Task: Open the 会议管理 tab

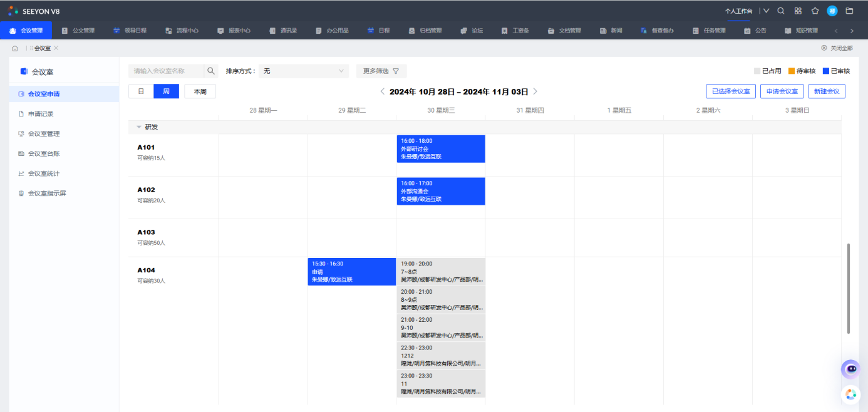Action: 26,31
